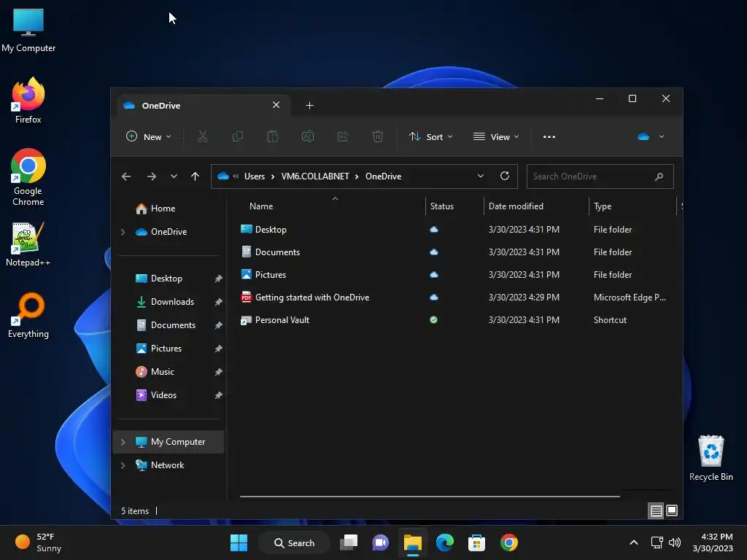Go up one folder level arrow
747x560 pixels.
[195, 176]
